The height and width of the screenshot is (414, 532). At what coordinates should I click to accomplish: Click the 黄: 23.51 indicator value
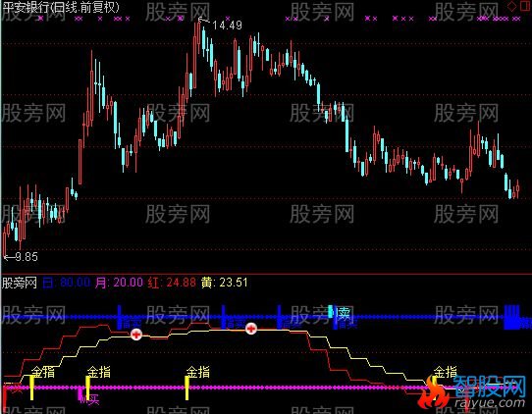(224, 283)
